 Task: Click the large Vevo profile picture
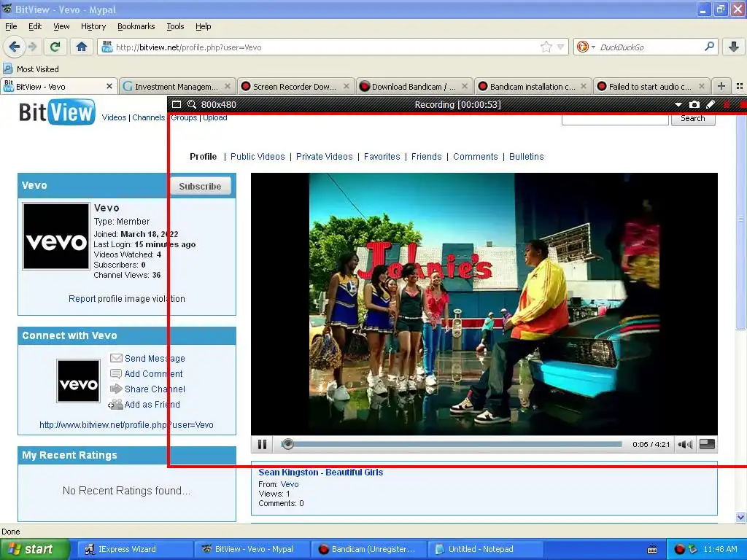(x=56, y=236)
